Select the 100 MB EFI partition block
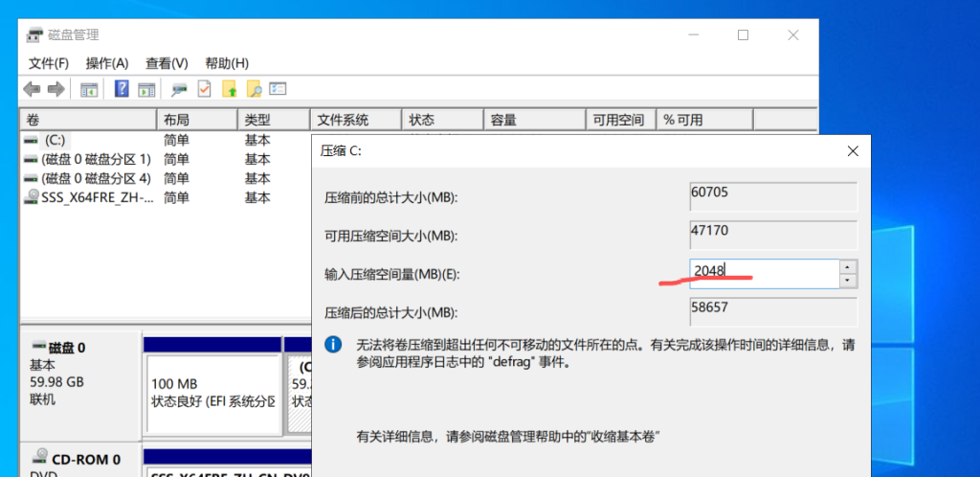Image resolution: width=980 pixels, height=477 pixels. pos(211,391)
